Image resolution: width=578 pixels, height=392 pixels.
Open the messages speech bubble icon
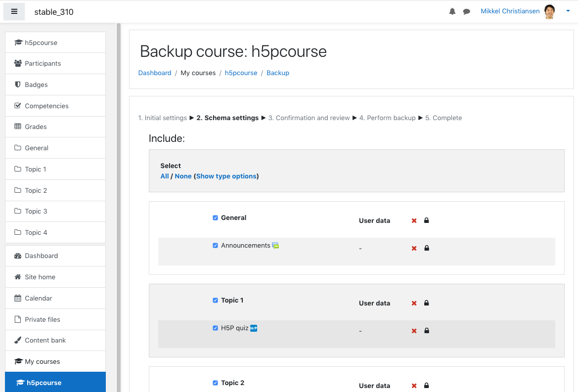point(467,11)
